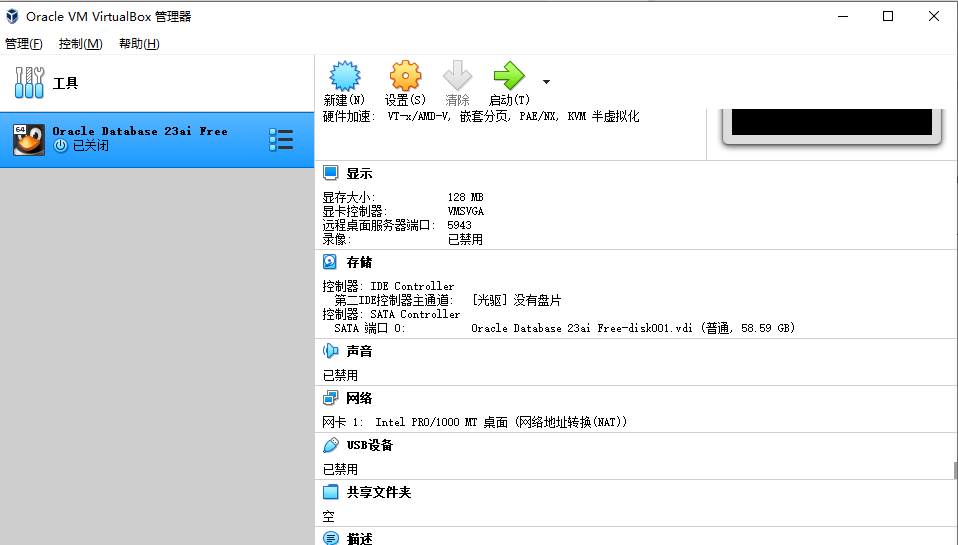
Task: Click the Description (描述) speech icon
Action: (x=331, y=538)
